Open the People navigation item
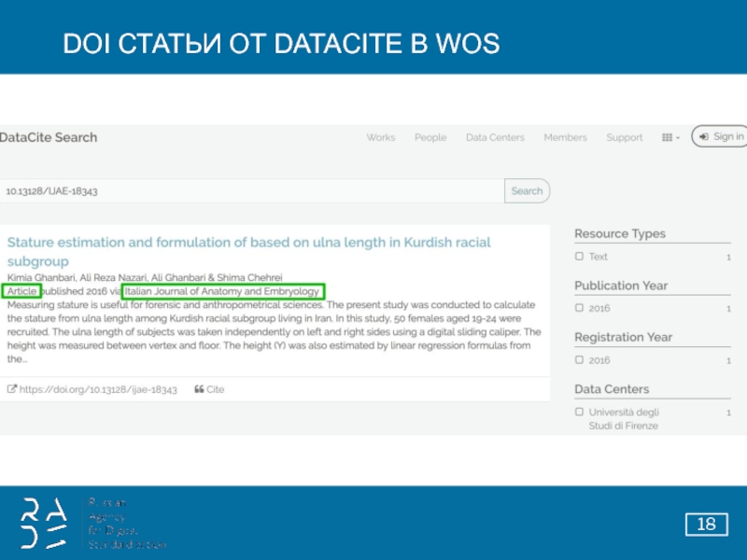747x560 pixels. 430,137
